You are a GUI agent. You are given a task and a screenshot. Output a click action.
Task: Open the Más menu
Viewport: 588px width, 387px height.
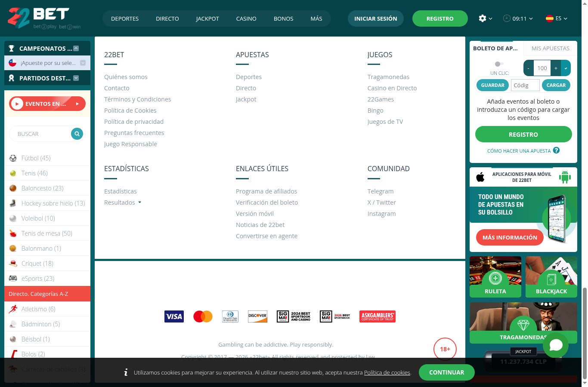click(316, 18)
